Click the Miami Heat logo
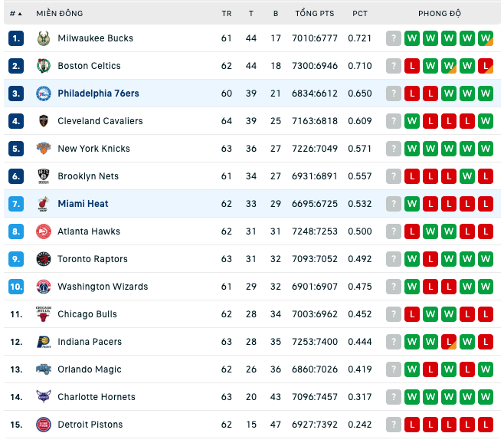The height and width of the screenshot is (443, 504). [x=44, y=204]
